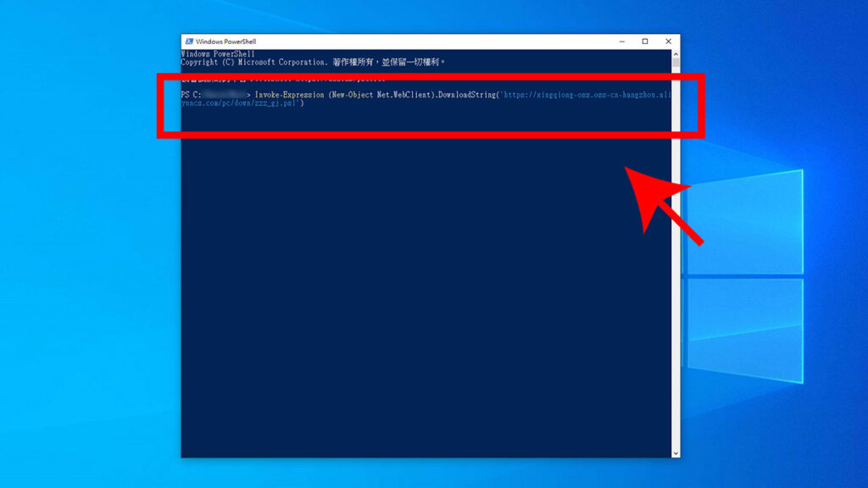
Task: Click the scrollbar down arrow
Action: click(676, 453)
